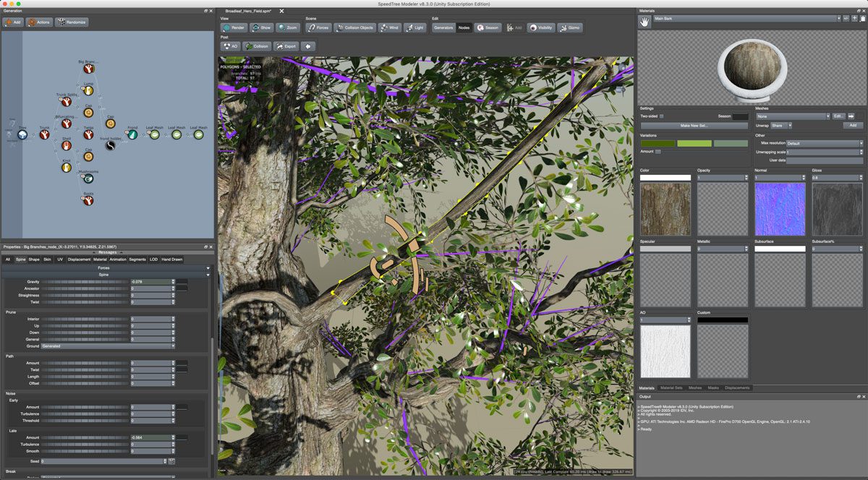Screen dimensions: 868x480
Task: Collapse the Forces section header
Action: coord(104,268)
